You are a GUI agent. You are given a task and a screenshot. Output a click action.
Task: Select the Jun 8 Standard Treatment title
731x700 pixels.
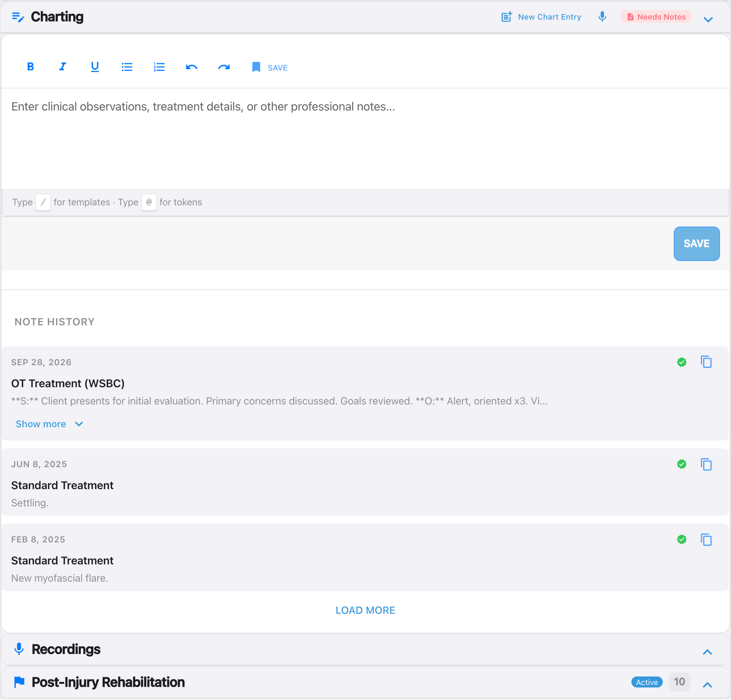point(62,485)
